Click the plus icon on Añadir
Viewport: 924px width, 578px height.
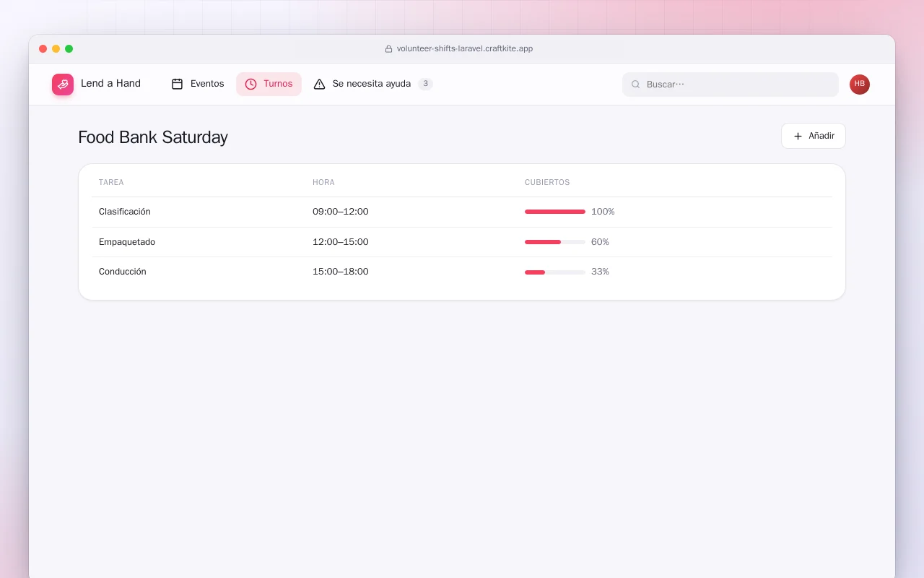[x=798, y=136]
